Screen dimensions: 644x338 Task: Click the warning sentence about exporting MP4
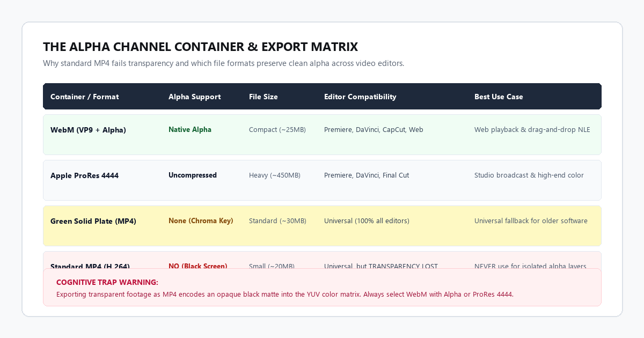click(284, 294)
